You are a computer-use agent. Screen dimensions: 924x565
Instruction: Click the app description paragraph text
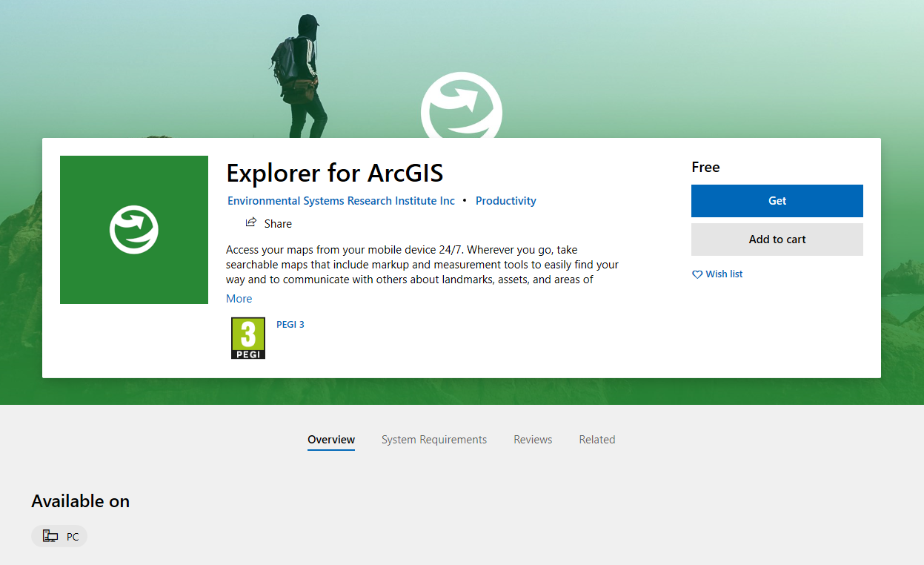pos(422,265)
